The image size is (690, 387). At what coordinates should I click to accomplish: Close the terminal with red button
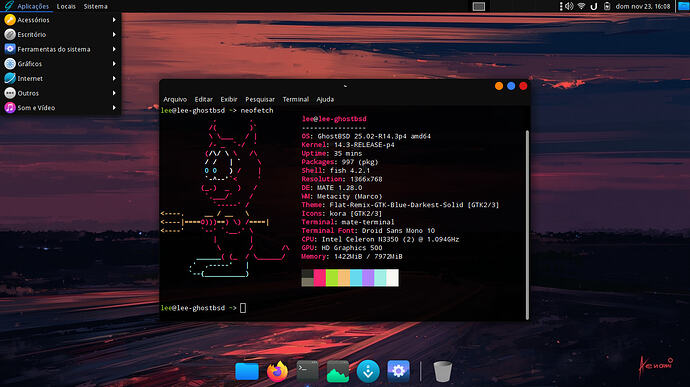click(x=523, y=86)
